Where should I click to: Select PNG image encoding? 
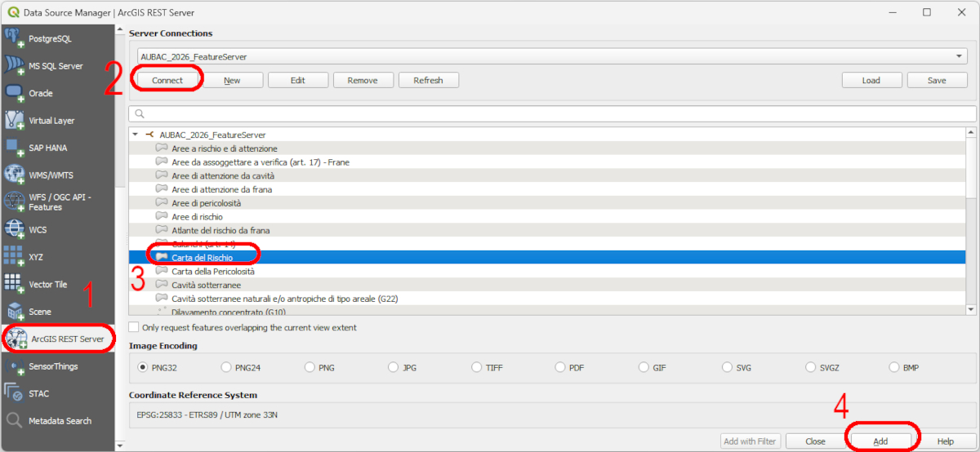click(310, 368)
